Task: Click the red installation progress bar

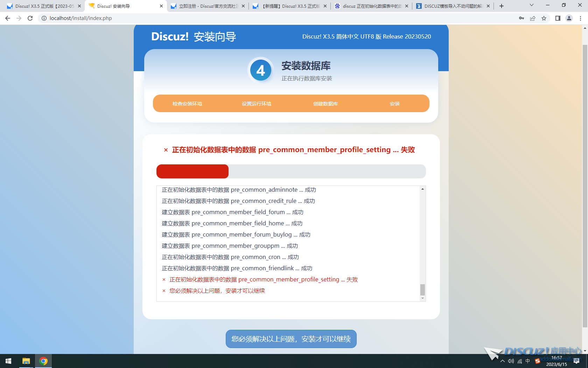Action: pos(192,171)
